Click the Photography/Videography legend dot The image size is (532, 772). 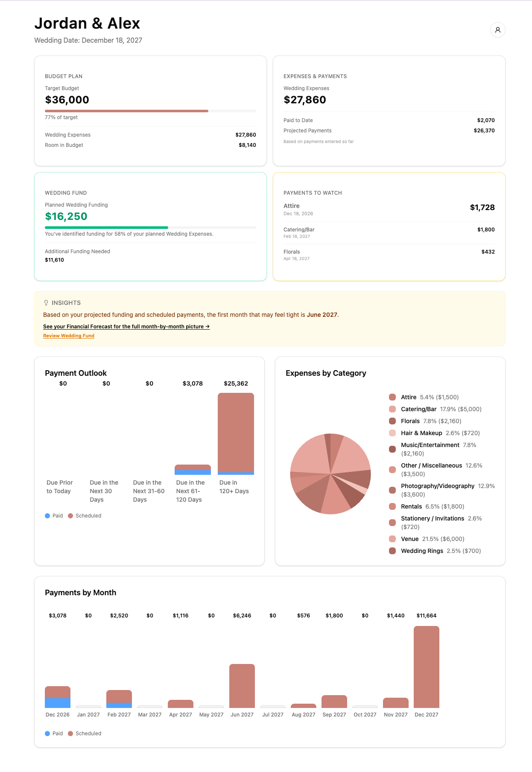coord(392,490)
